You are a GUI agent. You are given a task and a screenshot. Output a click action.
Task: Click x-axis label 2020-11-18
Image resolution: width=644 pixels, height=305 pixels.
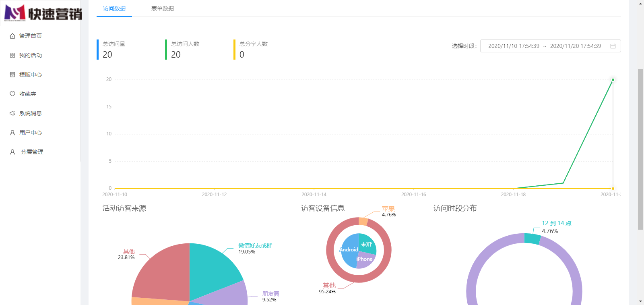513,195
